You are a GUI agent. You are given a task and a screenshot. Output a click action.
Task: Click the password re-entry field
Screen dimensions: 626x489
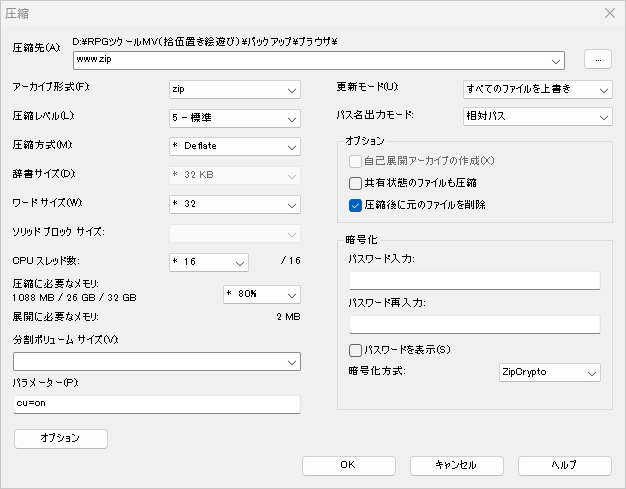pos(474,324)
